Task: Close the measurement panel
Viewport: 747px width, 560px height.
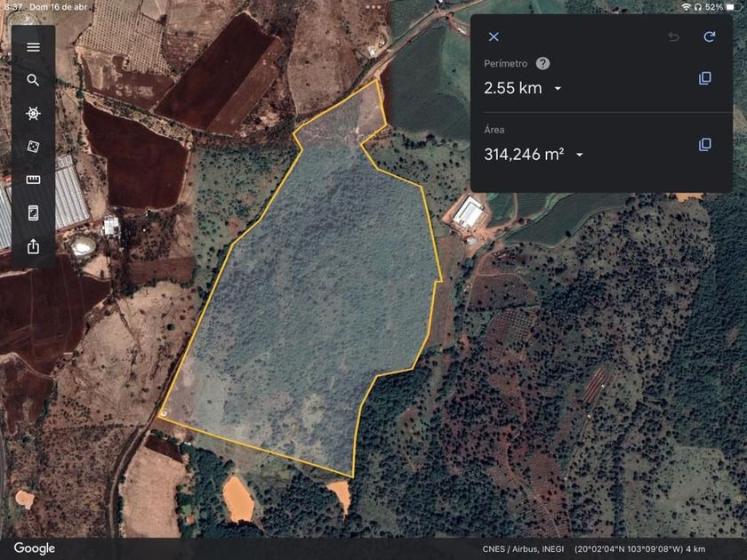Action: click(x=494, y=36)
